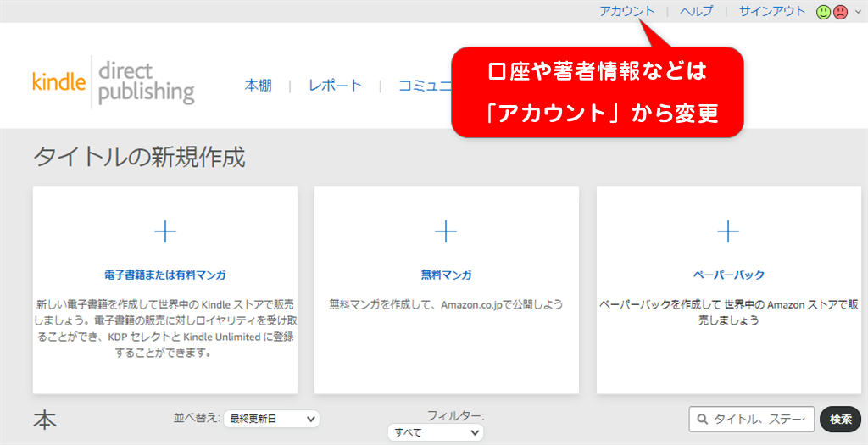Open the 並べ替え 最終更新日 dropdown
The height and width of the screenshot is (445, 868).
click(x=272, y=419)
